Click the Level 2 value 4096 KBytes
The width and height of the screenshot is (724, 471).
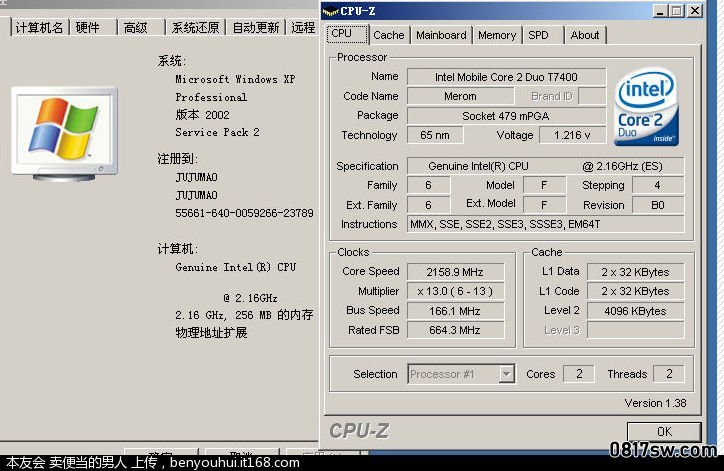(x=635, y=311)
